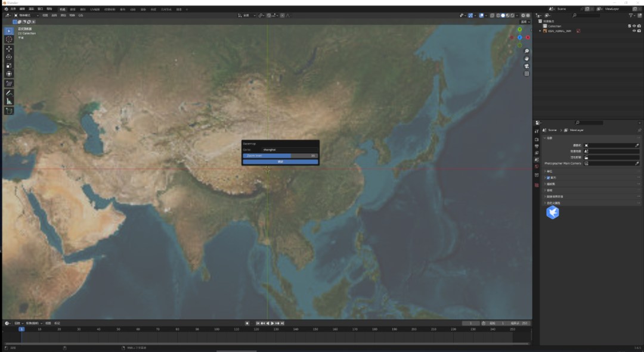
Task: Hide ESRI_AERIAL_WM object in viewport
Action: click(634, 31)
